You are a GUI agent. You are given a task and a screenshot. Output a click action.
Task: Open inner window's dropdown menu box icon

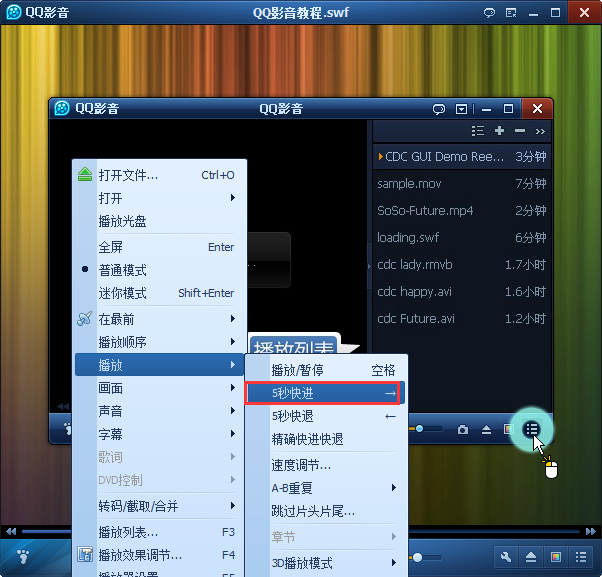click(461, 109)
